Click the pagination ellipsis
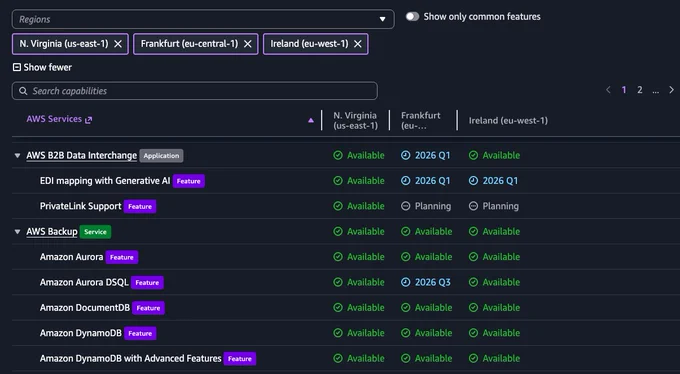This screenshot has width=680, height=374. tap(655, 91)
